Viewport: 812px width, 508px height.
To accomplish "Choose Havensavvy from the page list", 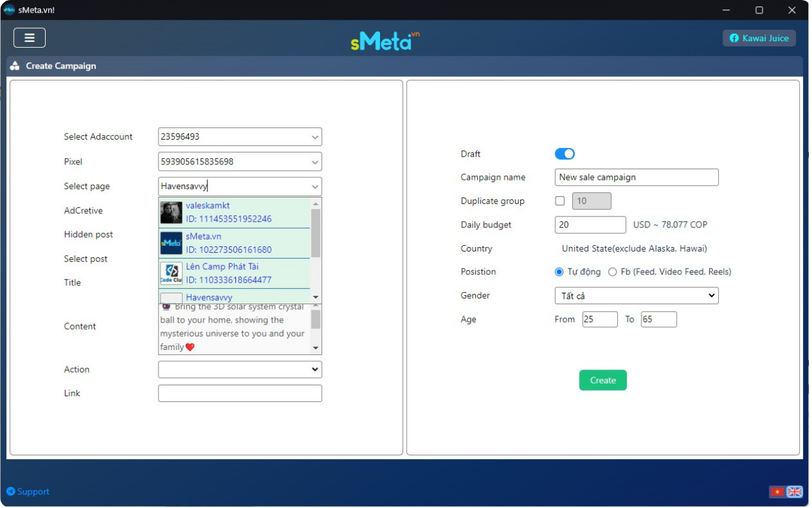I will tap(209, 297).
